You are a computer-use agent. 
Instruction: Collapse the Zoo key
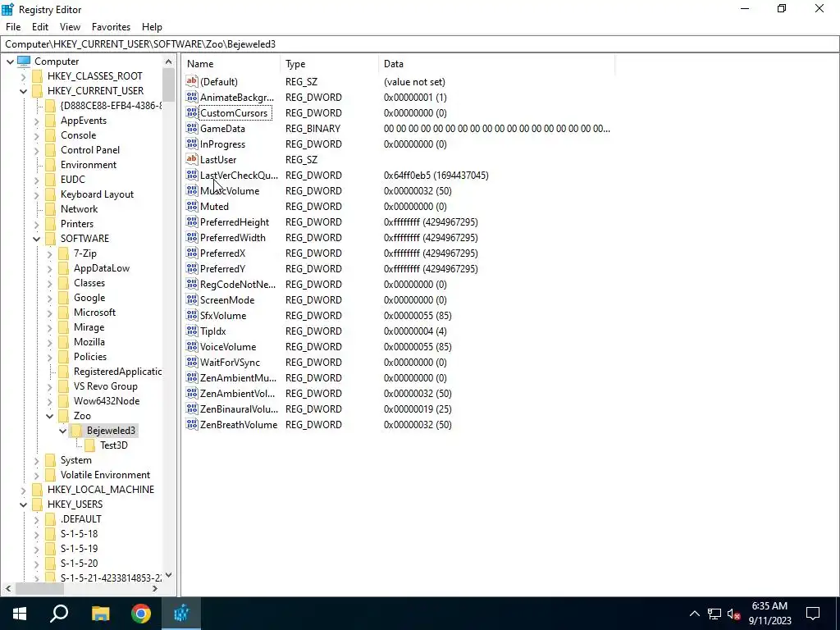pos(50,416)
